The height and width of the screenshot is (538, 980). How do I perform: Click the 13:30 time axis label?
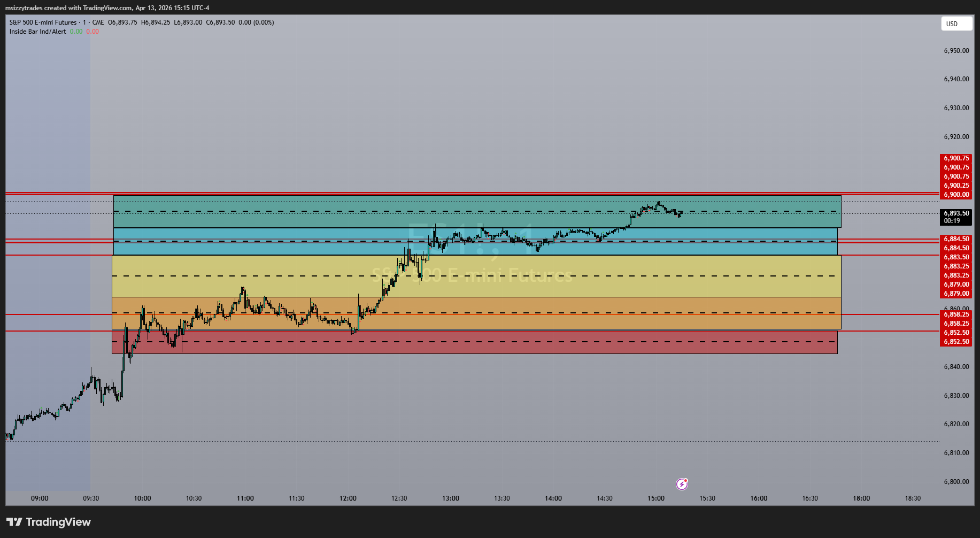point(501,498)
